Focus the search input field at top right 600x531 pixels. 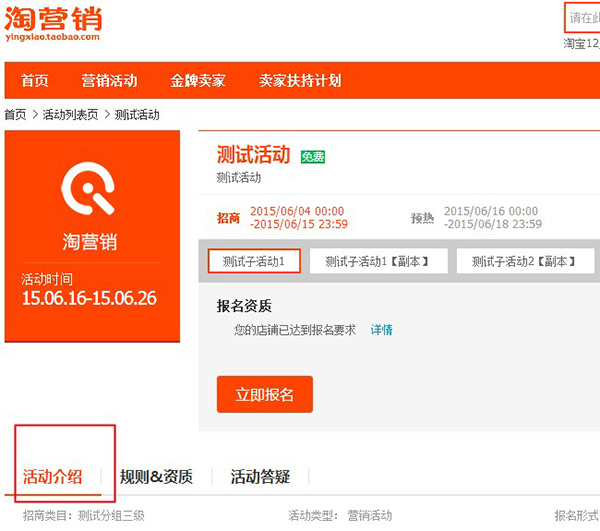583,18
